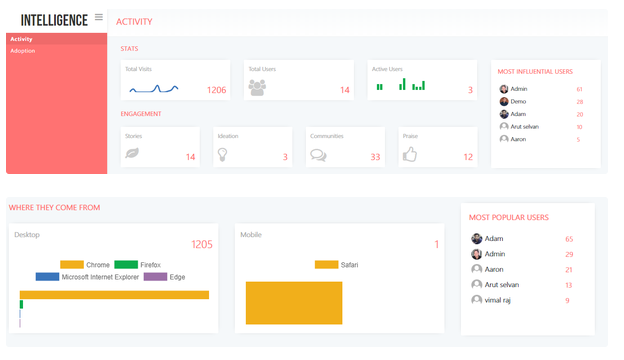Click the Most Popular Users heading

coord(509,218)
